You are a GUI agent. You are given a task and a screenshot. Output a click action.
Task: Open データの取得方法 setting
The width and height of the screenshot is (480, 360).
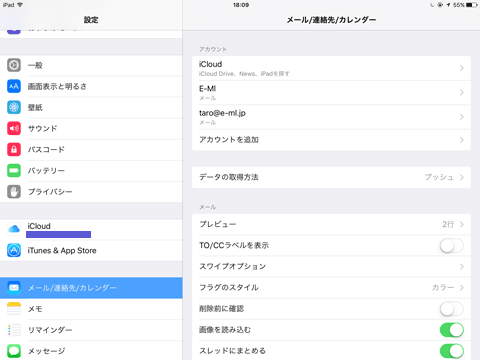coord(331,177)
